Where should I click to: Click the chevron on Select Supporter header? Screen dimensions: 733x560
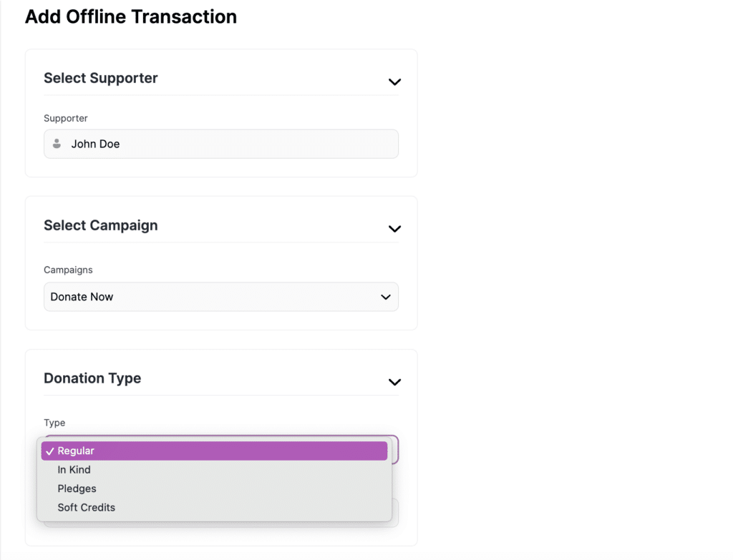(394, 82)
